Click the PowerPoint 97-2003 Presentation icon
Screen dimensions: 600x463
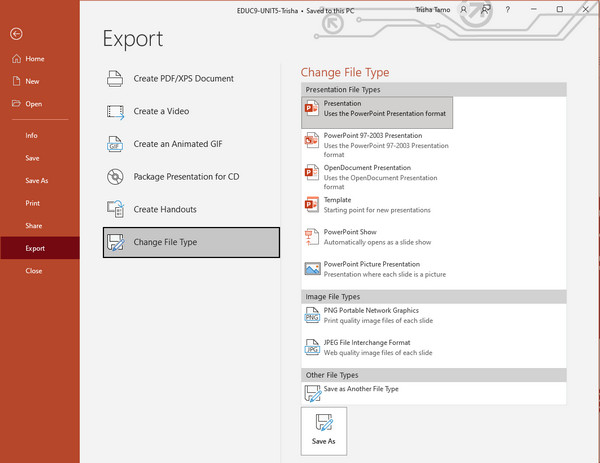[x=311, y=140]
